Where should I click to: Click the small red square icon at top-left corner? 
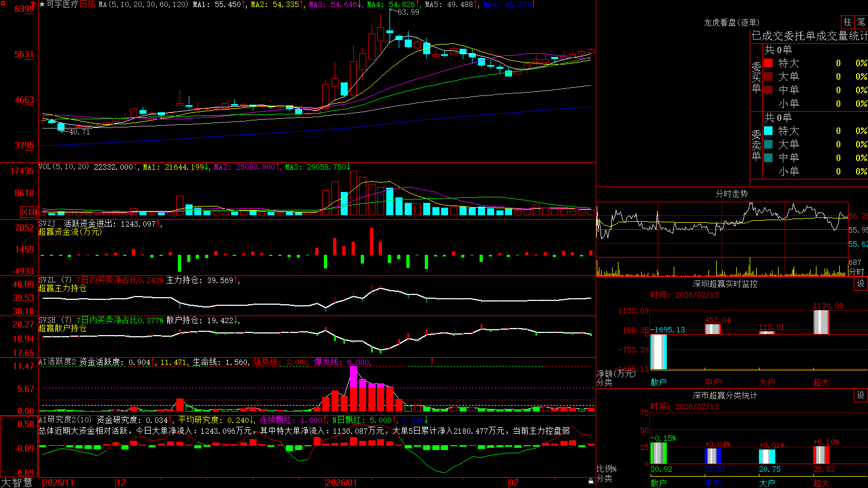(2, 2)
